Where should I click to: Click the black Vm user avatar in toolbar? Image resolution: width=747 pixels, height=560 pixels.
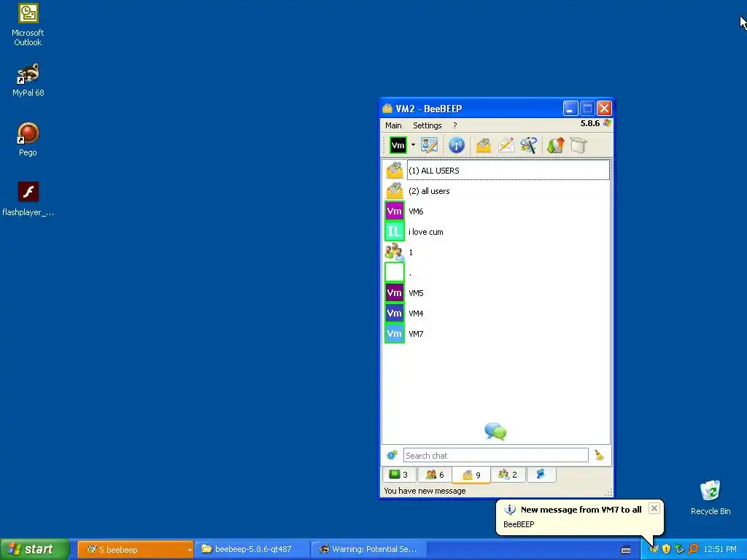tap(398, 145)
